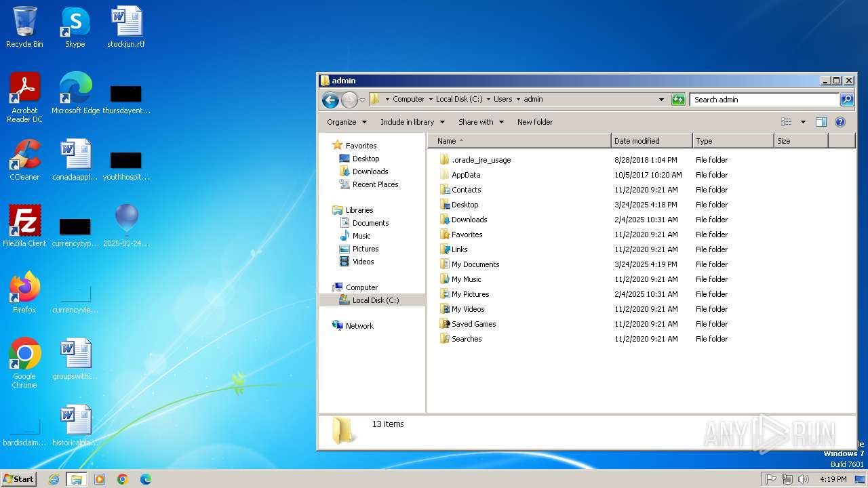Click Chrome icon in taskbar
Image resolution: width=868 pixels, height=488 pixels.
123,479
